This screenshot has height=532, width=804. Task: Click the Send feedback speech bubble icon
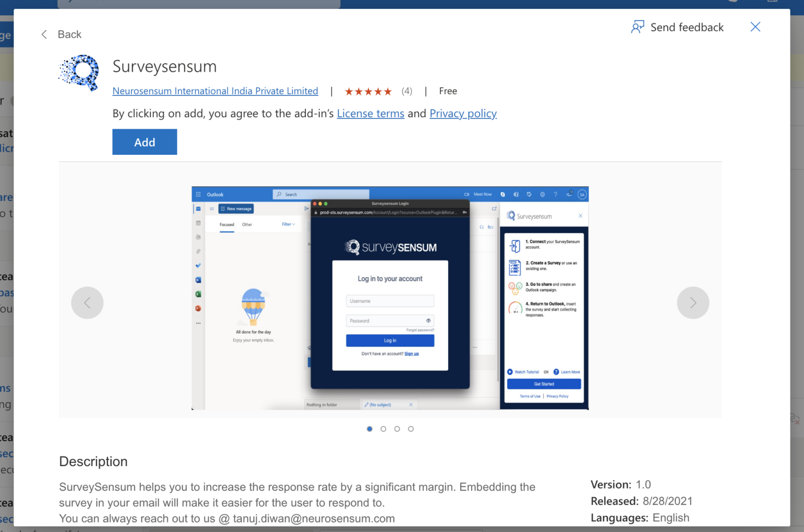(638, 26)
